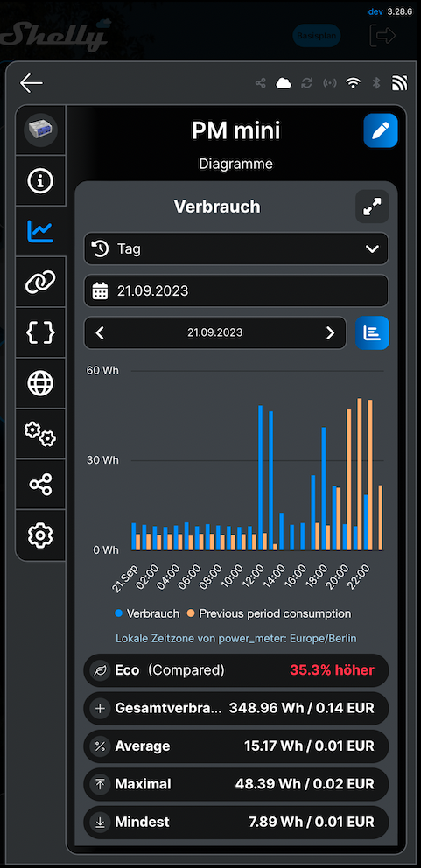
Task: Toggle the blue bar chart comparison button
Action: (372, 332)
